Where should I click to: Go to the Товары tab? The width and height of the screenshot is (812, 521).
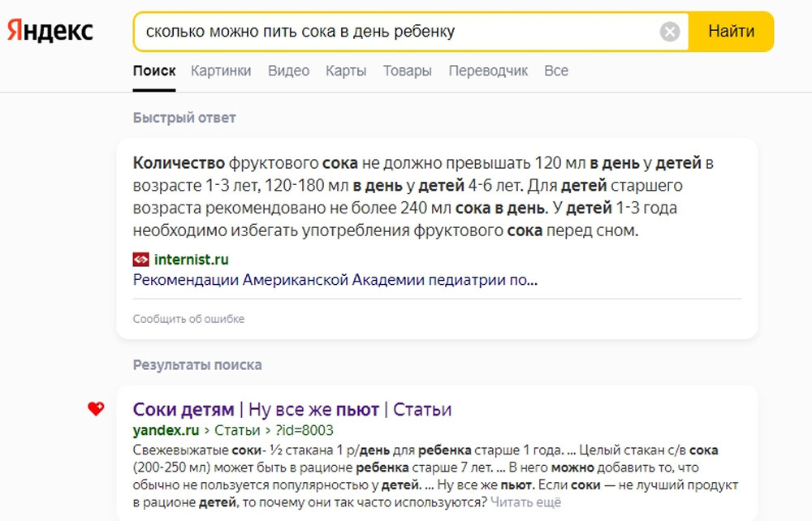(x=407, y=71)
